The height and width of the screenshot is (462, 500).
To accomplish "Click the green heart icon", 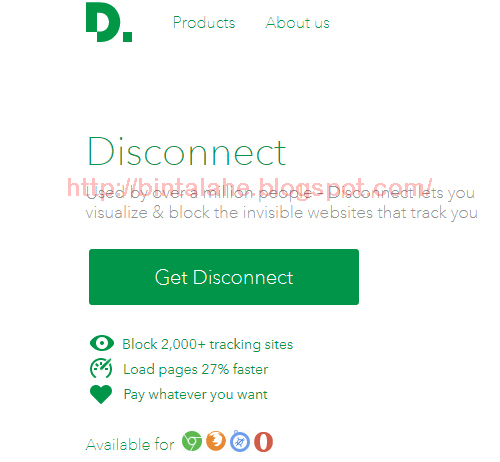I will [101, 394].
